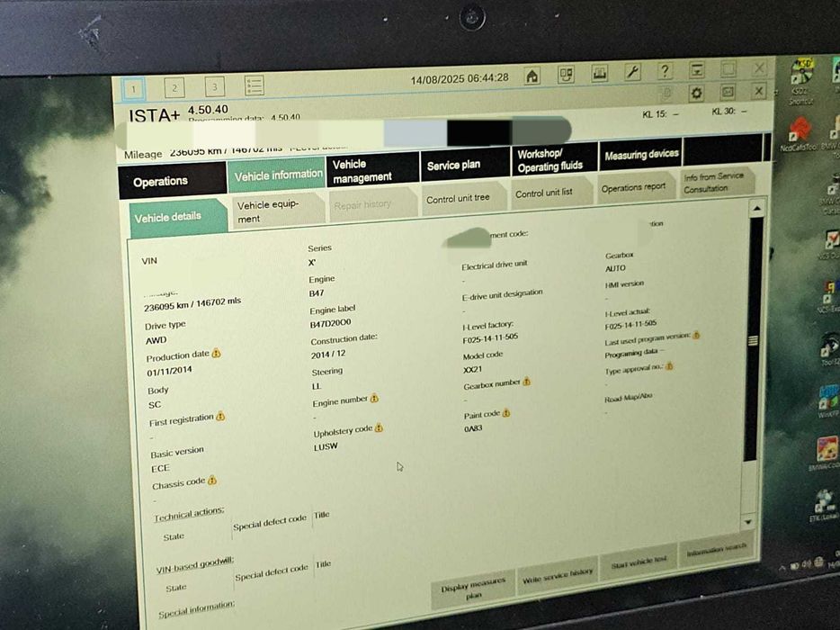Click the Drive type value AWD
840x630 pixels.
pyautogui.click(x=156, y=340)
